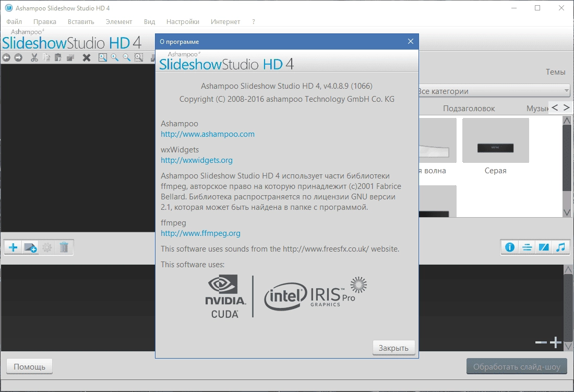Click the add slide with plus-badge icon
Viewport: 574px width, 392px height.
pos(30,247)
